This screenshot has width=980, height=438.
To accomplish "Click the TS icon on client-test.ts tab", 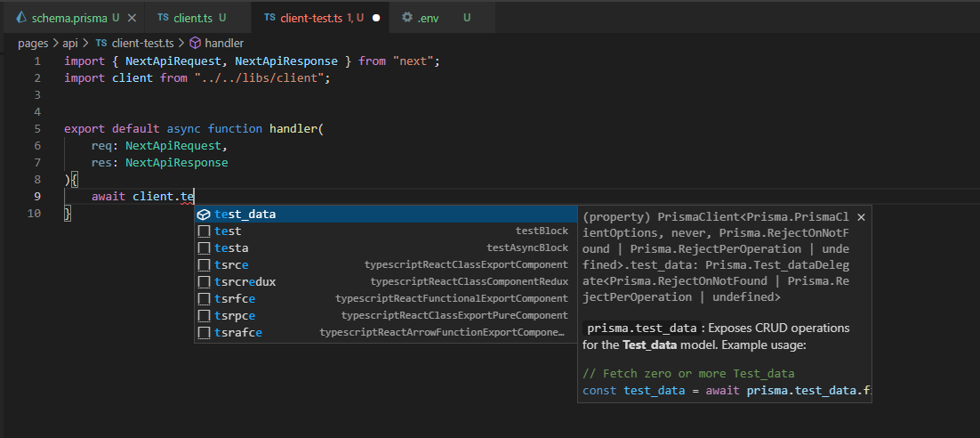I will [x=269, y=18].
